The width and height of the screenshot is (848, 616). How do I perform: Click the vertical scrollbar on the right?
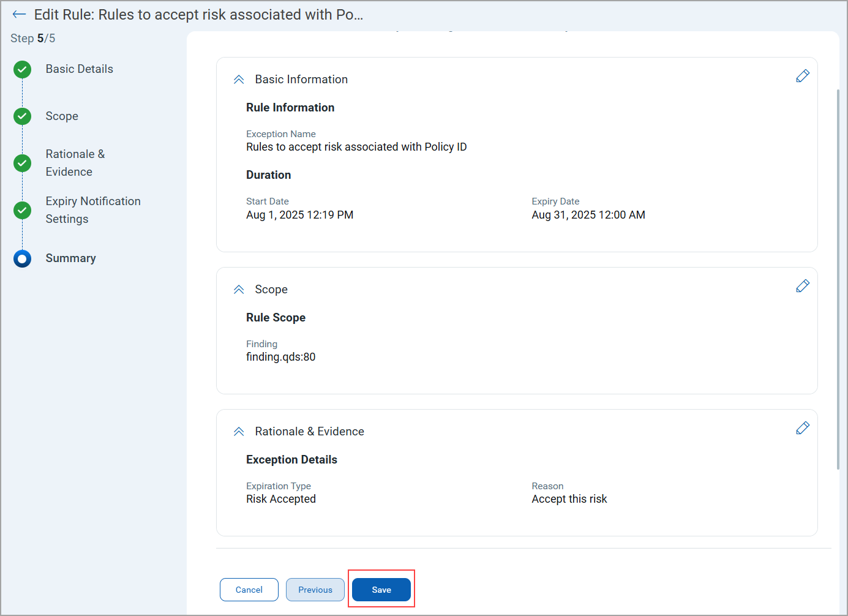(x=838, y=279)
